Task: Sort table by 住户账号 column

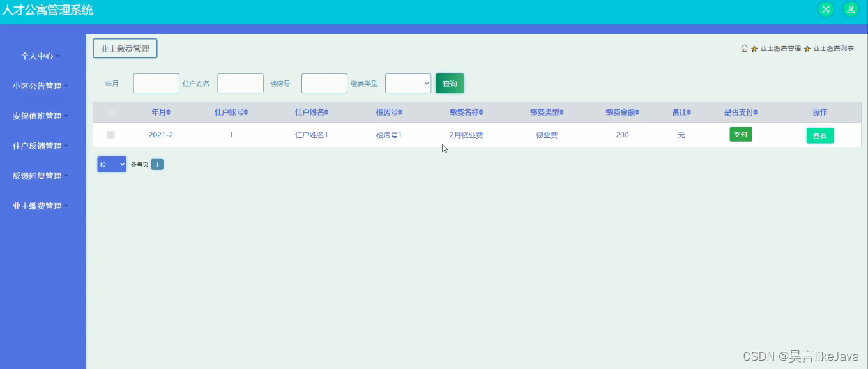Action: pyautogui.click(x=231, y=112)
